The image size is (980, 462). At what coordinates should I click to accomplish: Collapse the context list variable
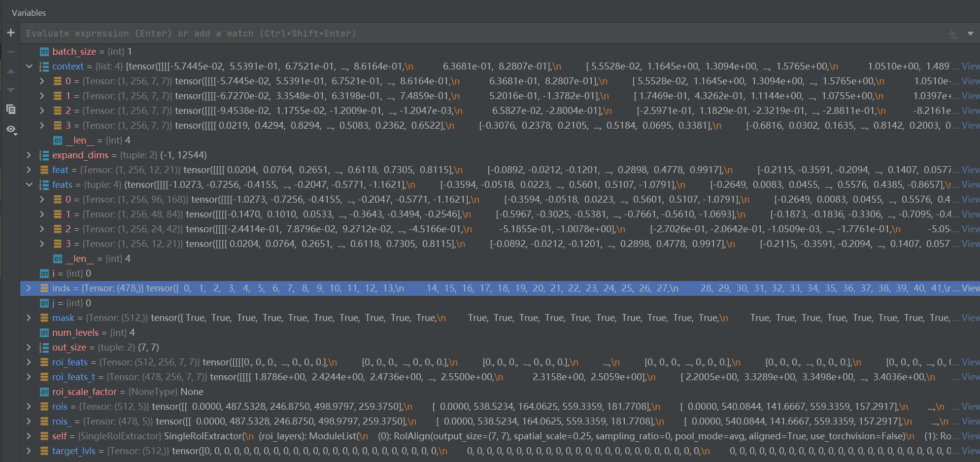(29, 66)
